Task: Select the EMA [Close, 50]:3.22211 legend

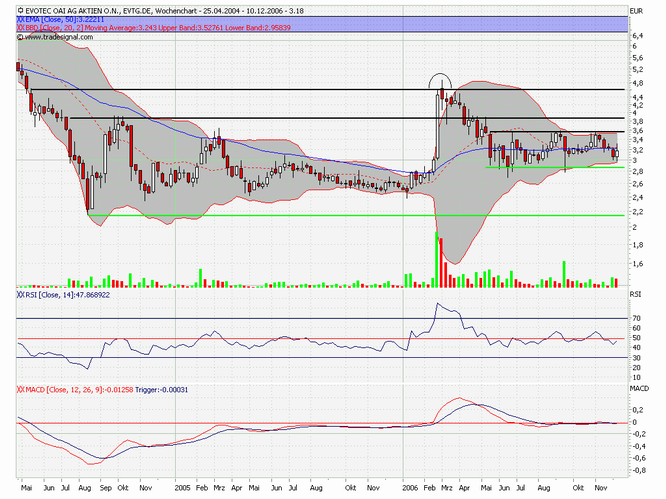Action: click(x=64, y=20)
